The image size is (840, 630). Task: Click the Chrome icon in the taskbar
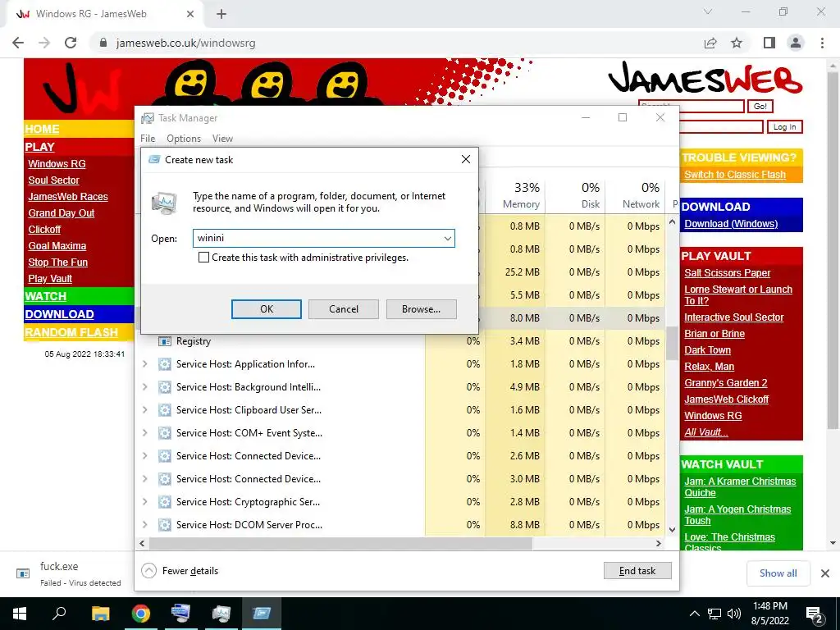tap(141, 614)
